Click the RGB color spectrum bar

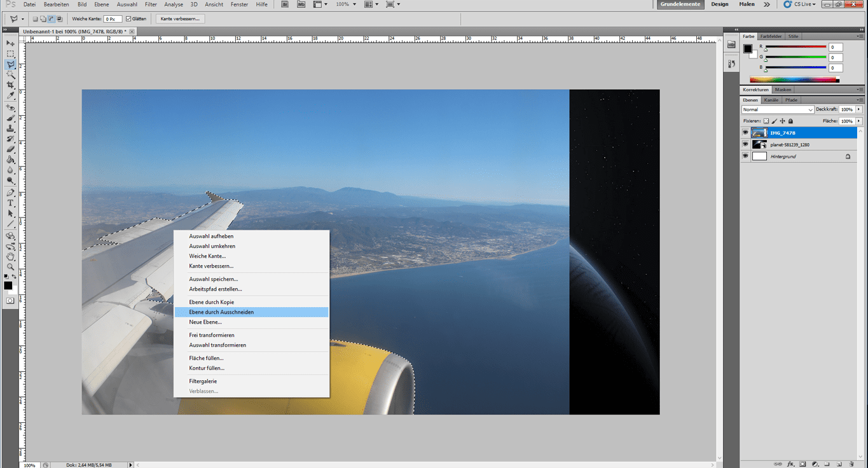794,79
